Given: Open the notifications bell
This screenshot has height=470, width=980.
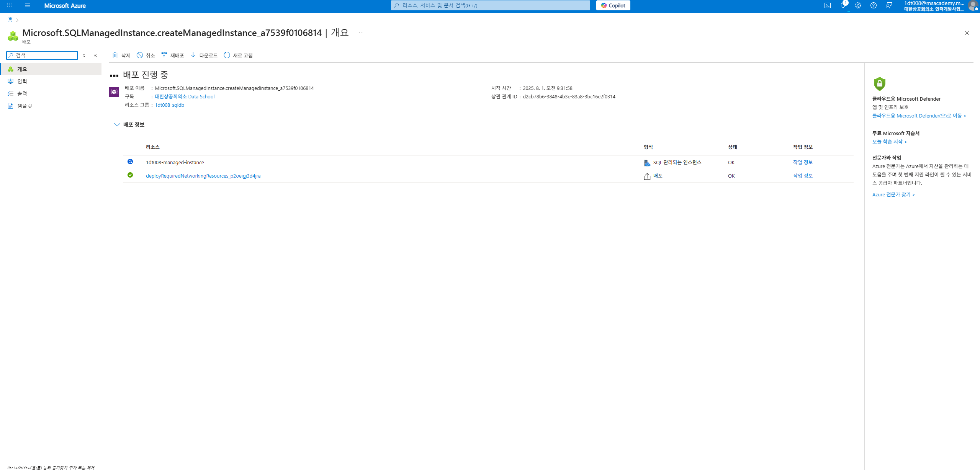Looking at the screenshot, I should click(843, 5).
